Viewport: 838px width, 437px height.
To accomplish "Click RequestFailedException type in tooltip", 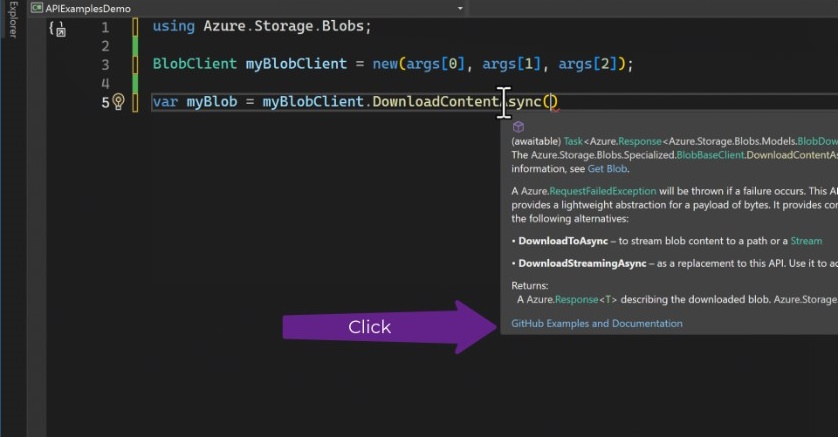I will coord(602,191).
